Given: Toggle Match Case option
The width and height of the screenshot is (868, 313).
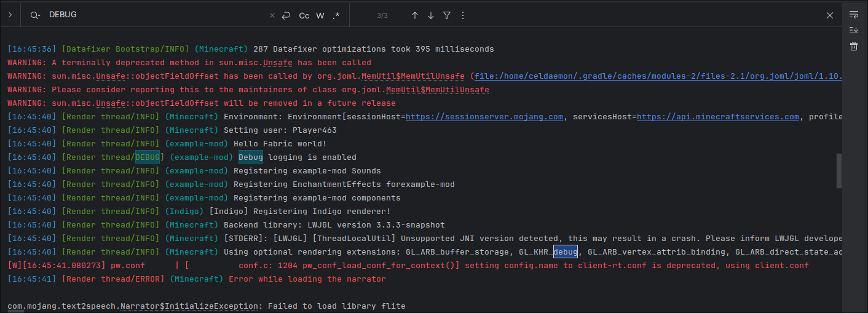Looking at the screenshot, I should [x=304, y=15].
